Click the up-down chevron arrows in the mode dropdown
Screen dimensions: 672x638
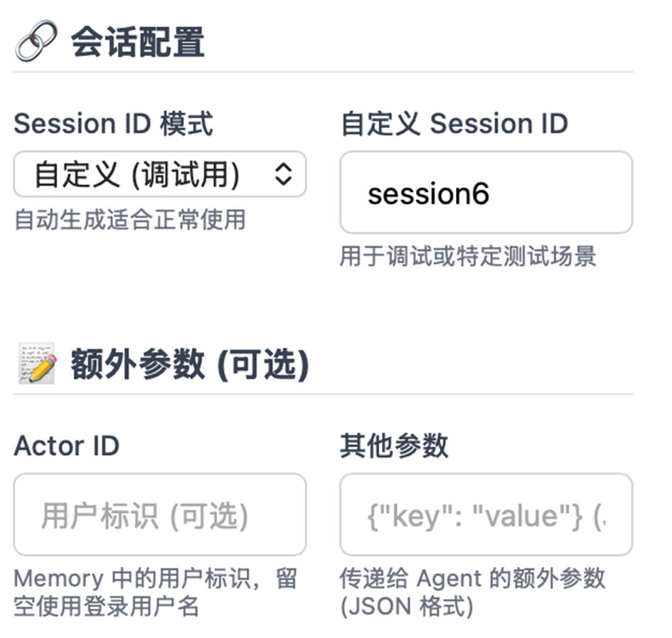click(x=283, y=174)
